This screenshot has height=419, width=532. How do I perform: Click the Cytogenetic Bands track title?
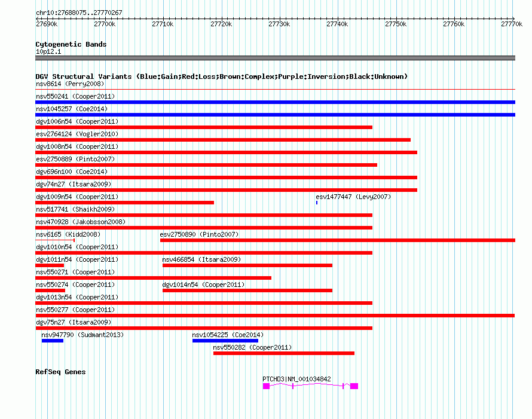tap(71, 44)
